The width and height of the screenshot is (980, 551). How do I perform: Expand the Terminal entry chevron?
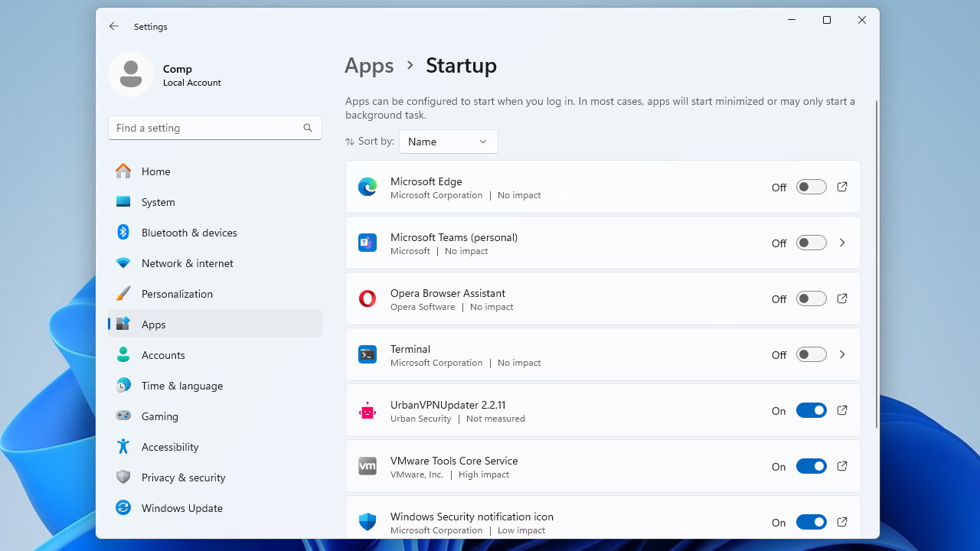842,354
